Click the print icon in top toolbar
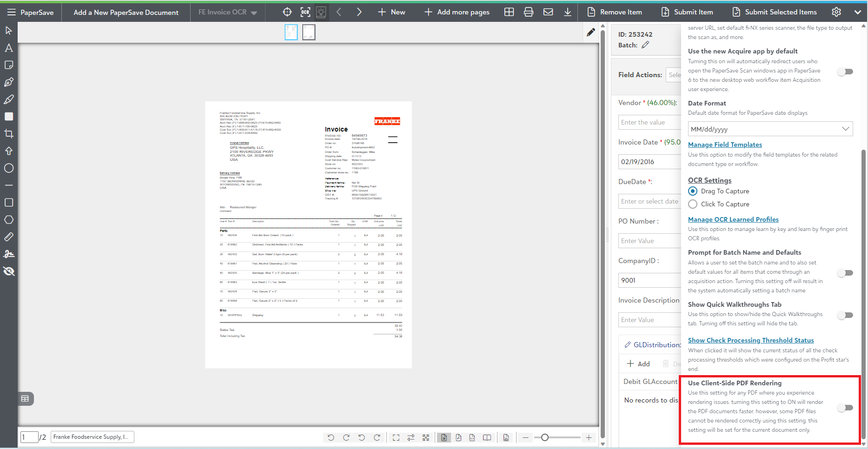The width and height of the screenshot is (868, 449). pos(529,12)
